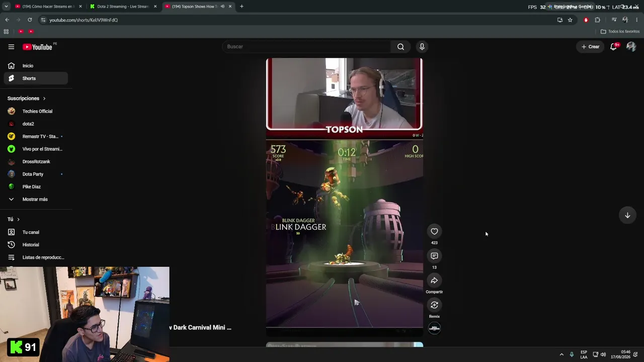Screen dimensions: 644x362
Task: Open network status in system tray
Action: coord(595,354)
